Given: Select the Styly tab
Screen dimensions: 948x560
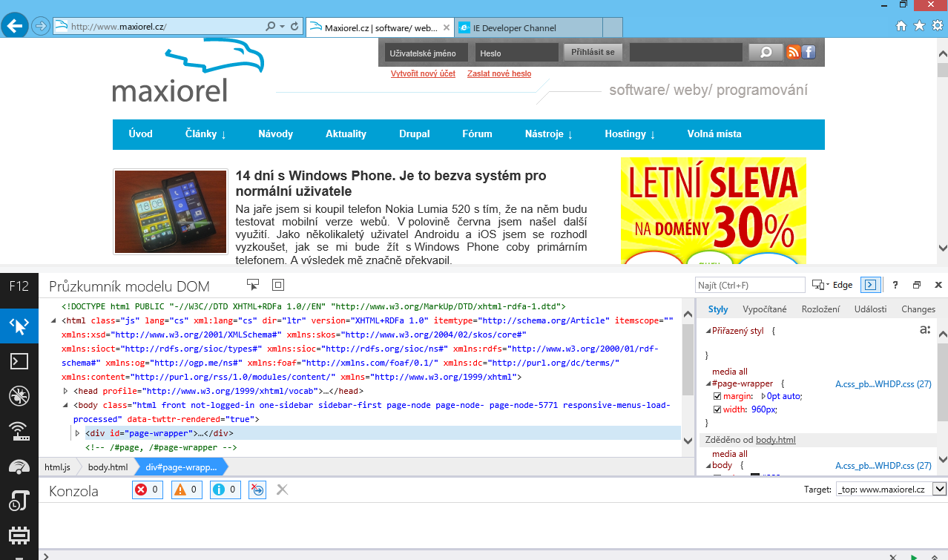Looking at the screenshot, I should point(718,309).
